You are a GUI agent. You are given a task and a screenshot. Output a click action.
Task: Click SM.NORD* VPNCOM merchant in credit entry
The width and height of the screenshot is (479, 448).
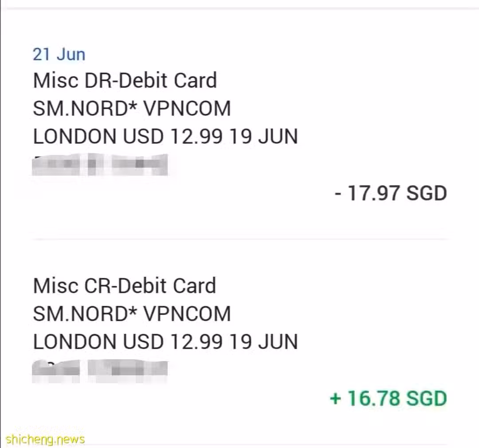[x=132, y=314]
